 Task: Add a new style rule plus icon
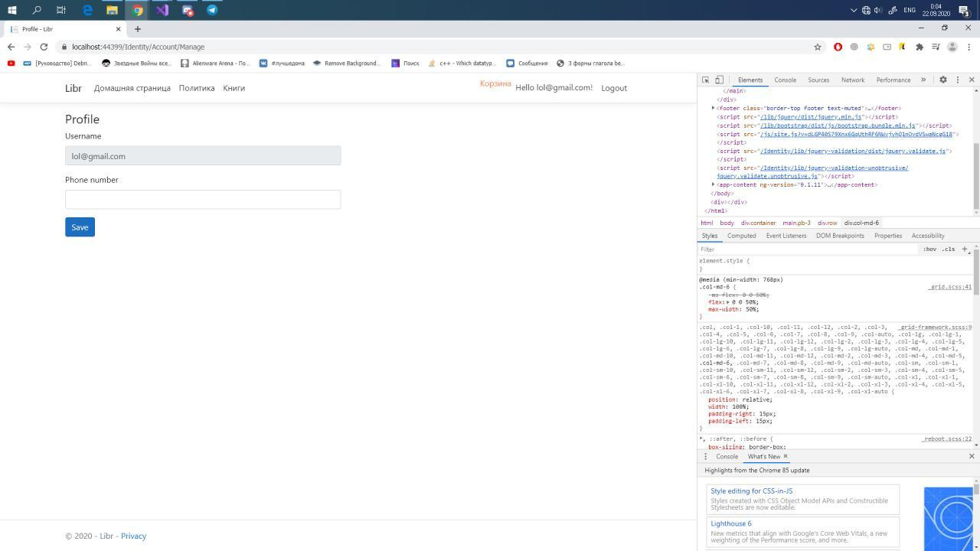click(965, 249)
